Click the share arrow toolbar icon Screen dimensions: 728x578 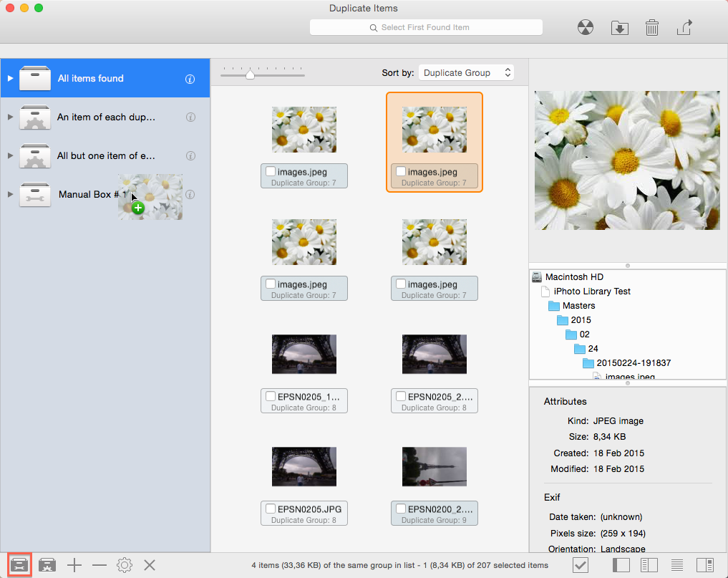coord(684,28)
